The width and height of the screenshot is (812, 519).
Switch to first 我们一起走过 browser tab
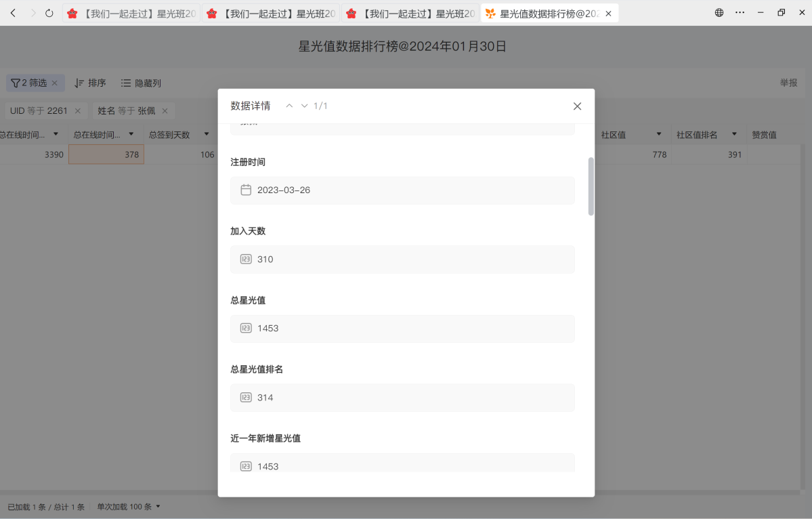(131, 14)
